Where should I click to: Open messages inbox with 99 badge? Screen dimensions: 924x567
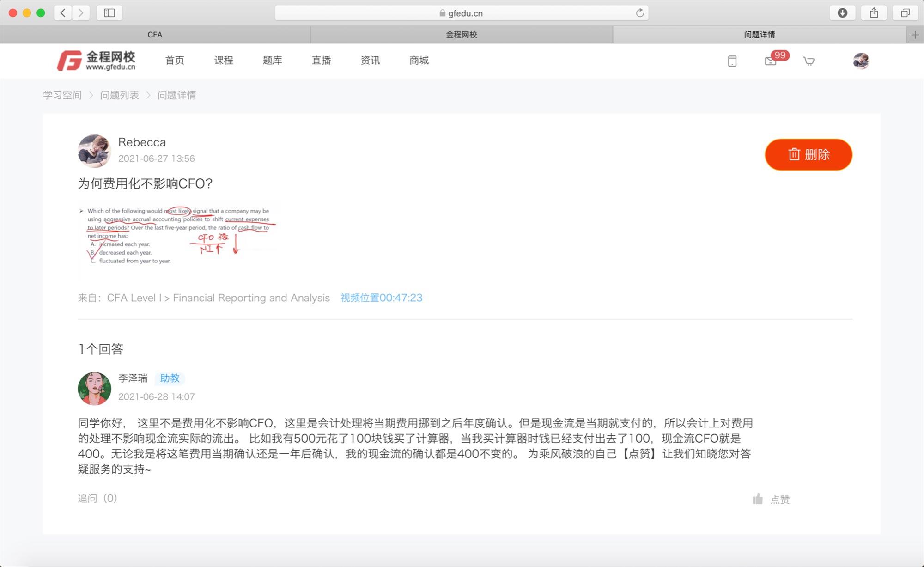[x=771, y=61]
